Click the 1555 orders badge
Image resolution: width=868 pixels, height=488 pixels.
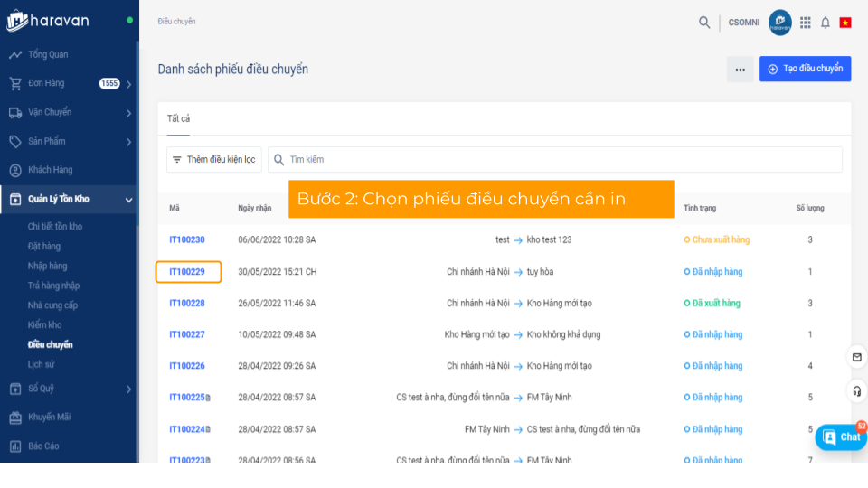point(109,83)
